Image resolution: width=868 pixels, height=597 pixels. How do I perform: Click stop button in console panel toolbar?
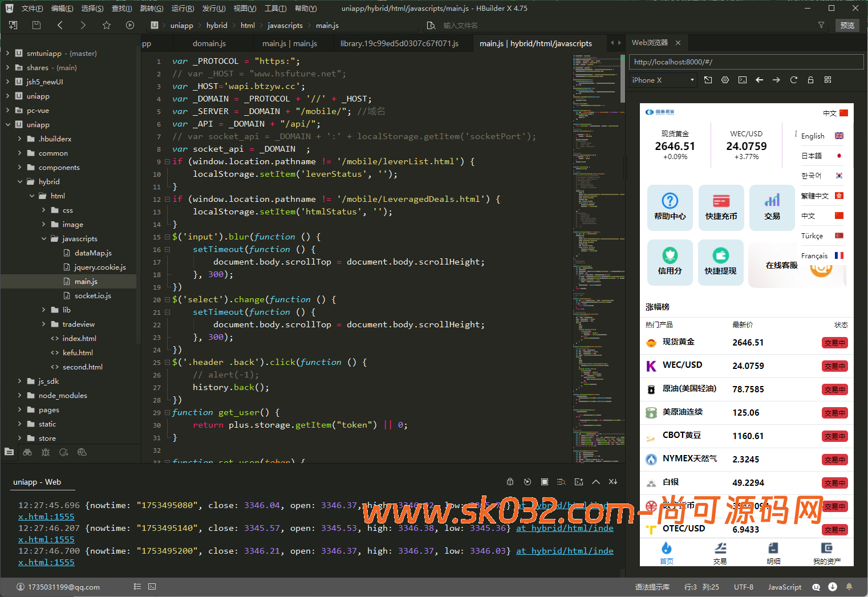coord(545,482)
